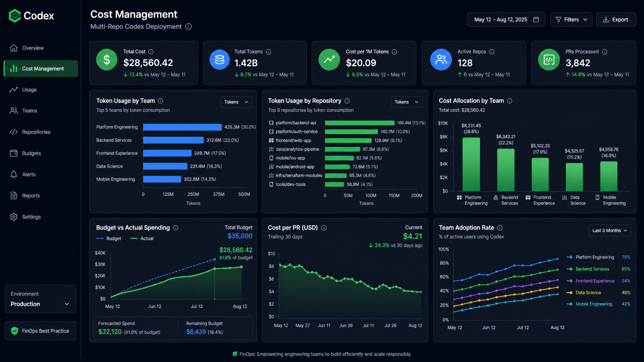
Task: Show info for Cost per 1M Tokens
Action: pos(394,52)
